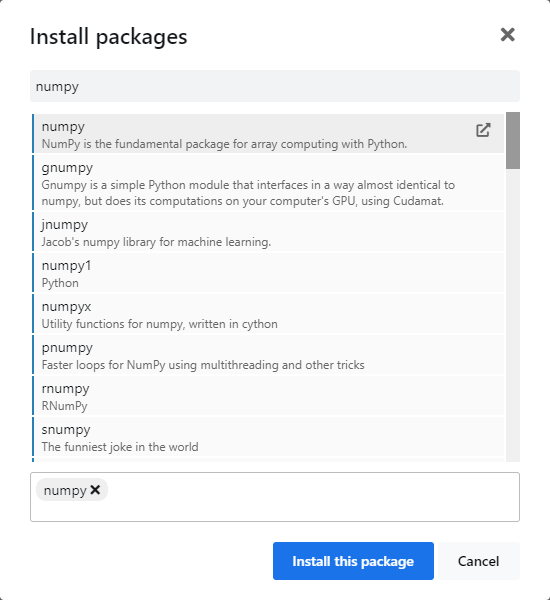Pick the numpy1 package entry
Viewport: 550px width, 600px height.
point(268,272)
